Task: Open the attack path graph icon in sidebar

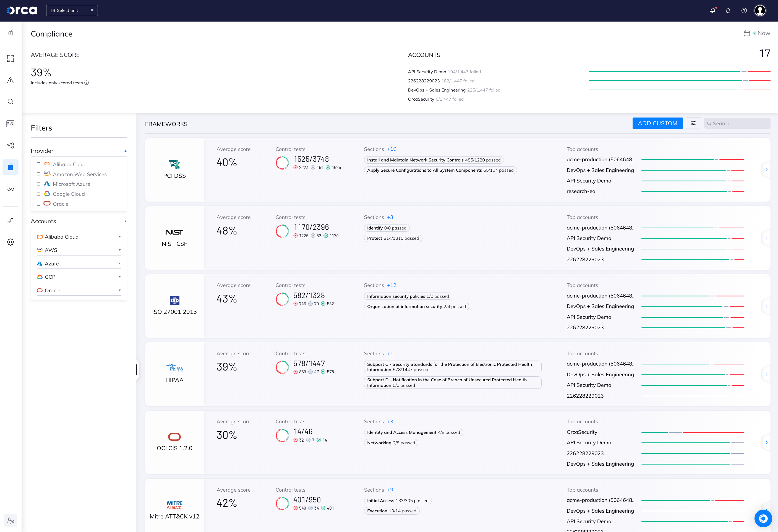Action: tap(11, 145)
